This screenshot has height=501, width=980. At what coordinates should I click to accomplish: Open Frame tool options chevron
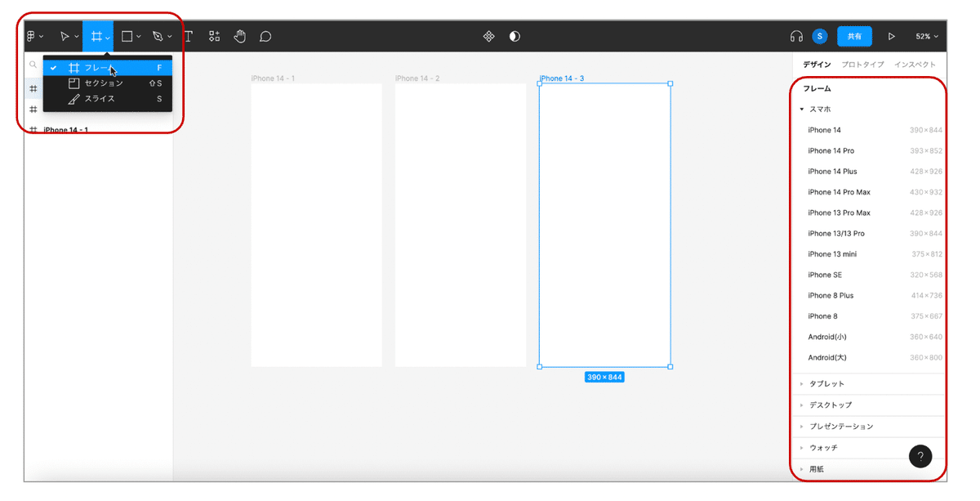(108, 38)
